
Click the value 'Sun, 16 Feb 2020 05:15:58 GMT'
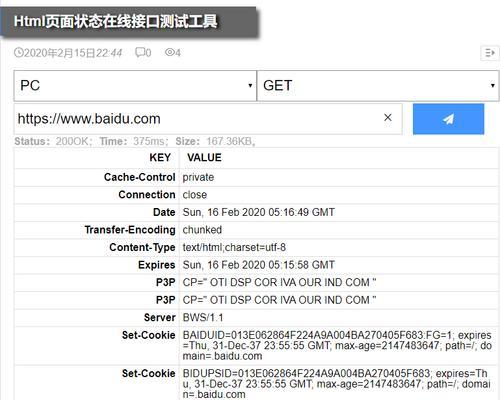pos(258,265)
